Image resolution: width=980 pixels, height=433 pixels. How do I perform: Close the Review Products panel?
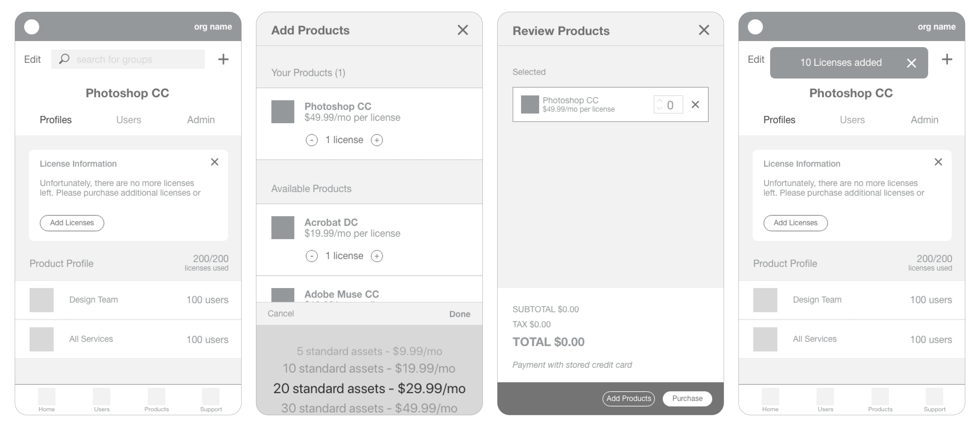point(704,30)
